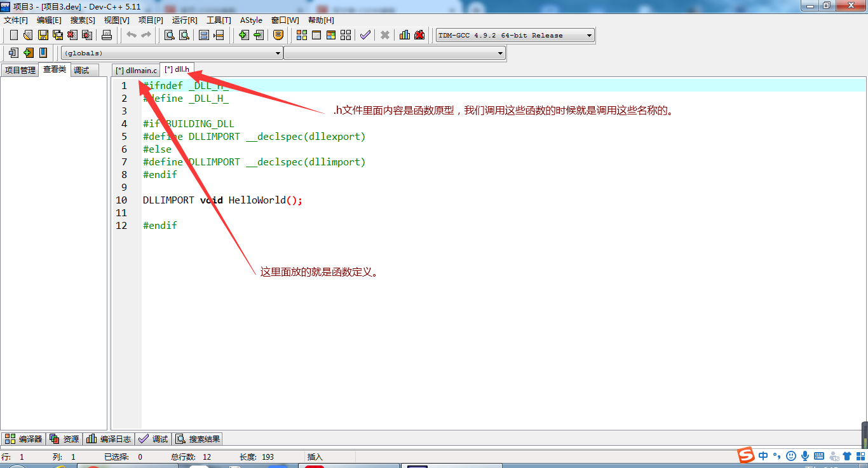
Task: Click the Goto line icon
Action: 219,35
